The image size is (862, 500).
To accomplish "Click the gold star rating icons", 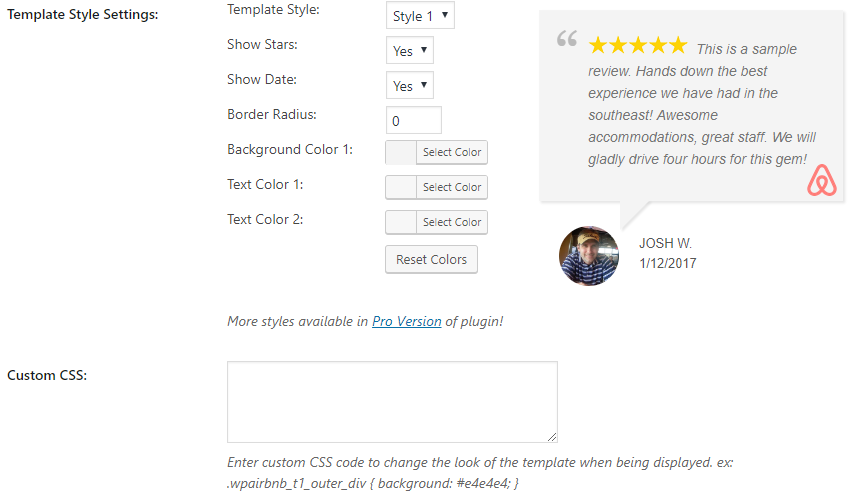I will [638, 45].
